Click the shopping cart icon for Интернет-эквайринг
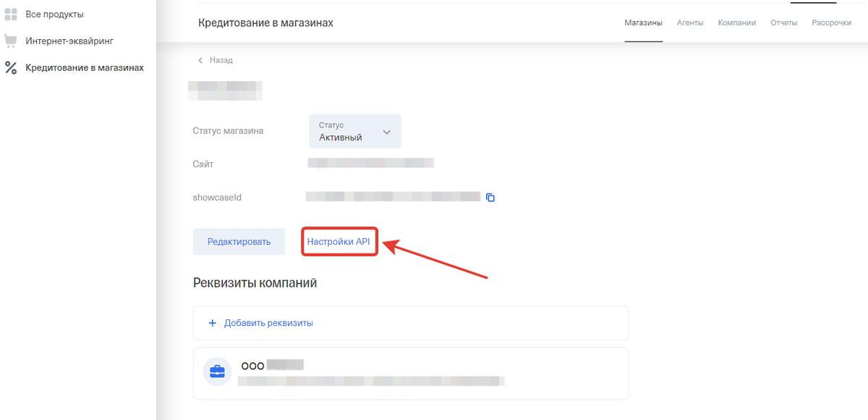This screenshot has width=868, height=420. pos(11,41)
